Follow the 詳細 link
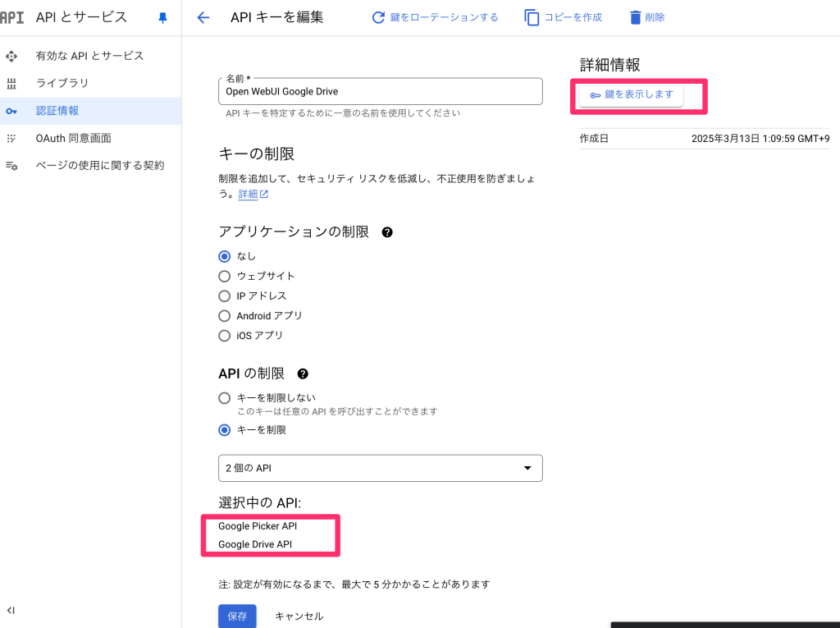 (x=248, y=194)
